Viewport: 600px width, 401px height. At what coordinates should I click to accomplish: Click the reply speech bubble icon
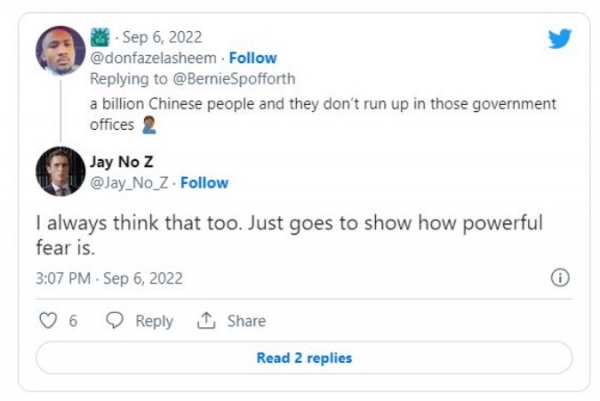[x=114, y=321]
